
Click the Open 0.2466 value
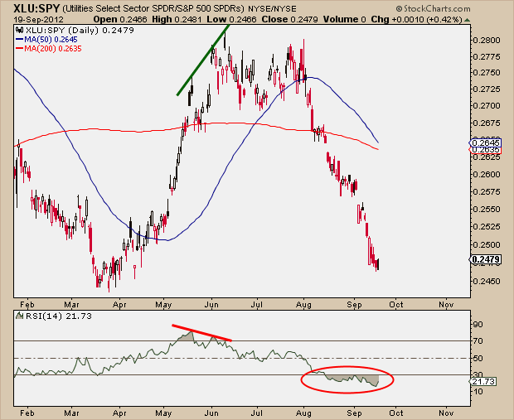(x=120, y=19)
